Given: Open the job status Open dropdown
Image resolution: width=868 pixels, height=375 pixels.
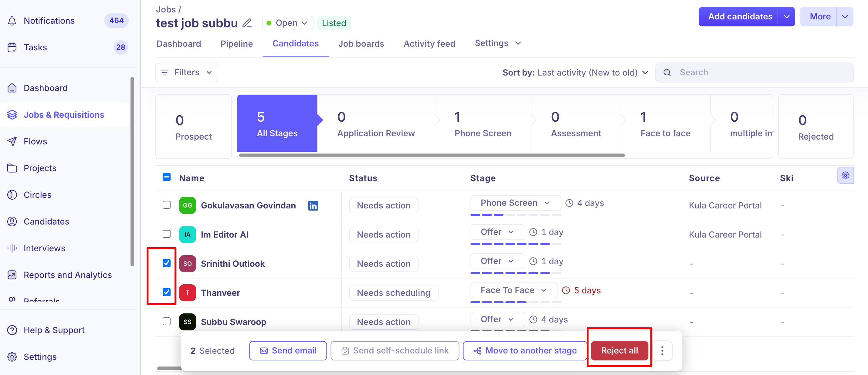Looking at the screenshot, I should point(287,23).
